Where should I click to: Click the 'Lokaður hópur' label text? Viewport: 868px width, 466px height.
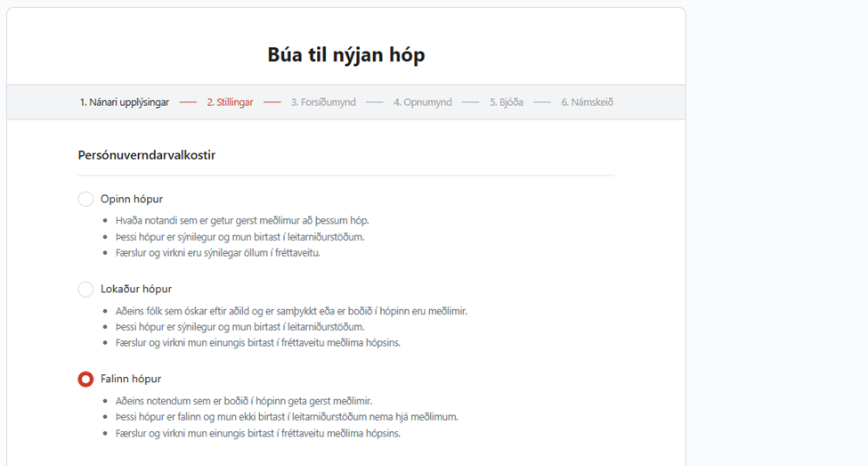coord(136,289)
